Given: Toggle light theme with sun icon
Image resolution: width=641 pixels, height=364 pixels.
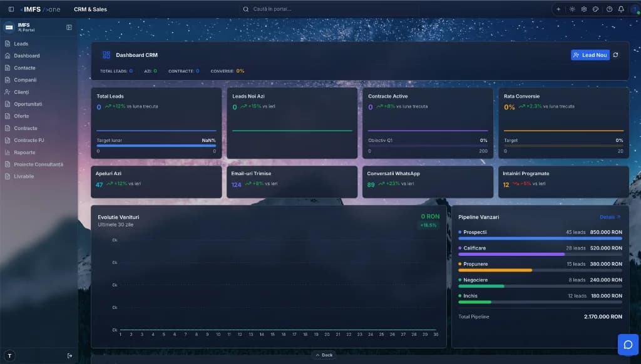Looking at the screenshot, I should pyautogui.click(x=572, y=9).
